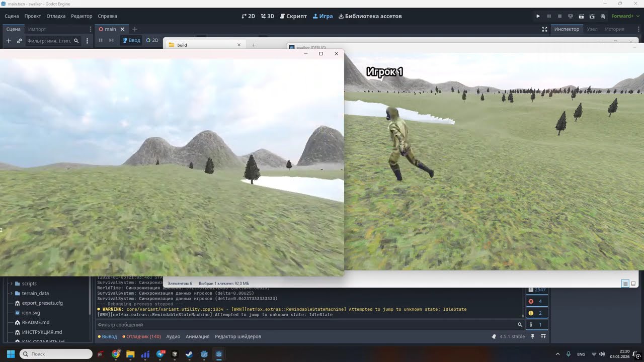
Task: Toggle standard messages filter showing 2547
Action: click(x=536, y=290)
